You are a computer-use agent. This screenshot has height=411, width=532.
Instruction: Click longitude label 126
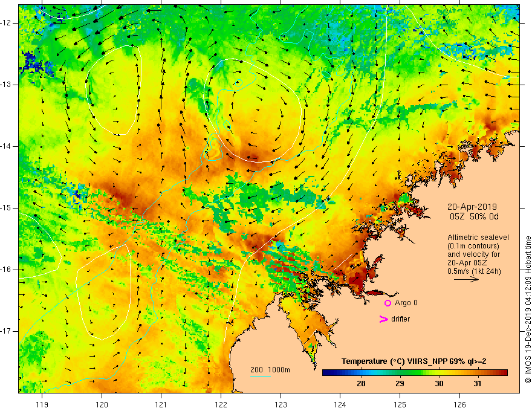click(x=459, y=404)
